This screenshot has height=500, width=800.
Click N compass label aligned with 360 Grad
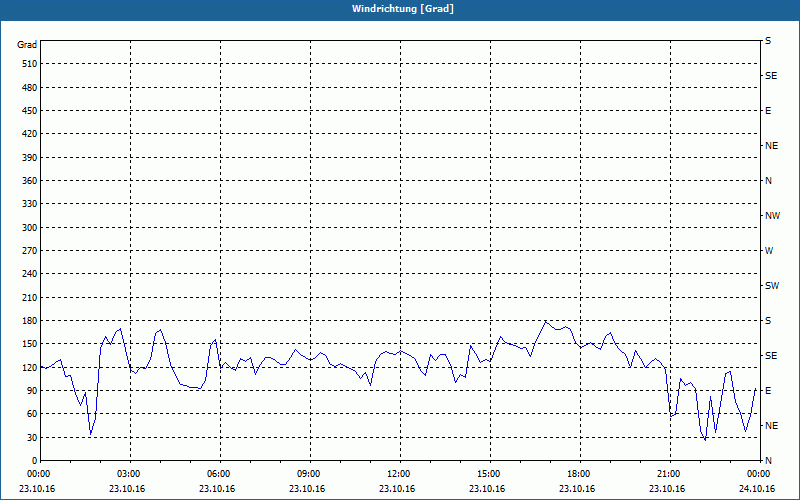(x=768, y=181)
